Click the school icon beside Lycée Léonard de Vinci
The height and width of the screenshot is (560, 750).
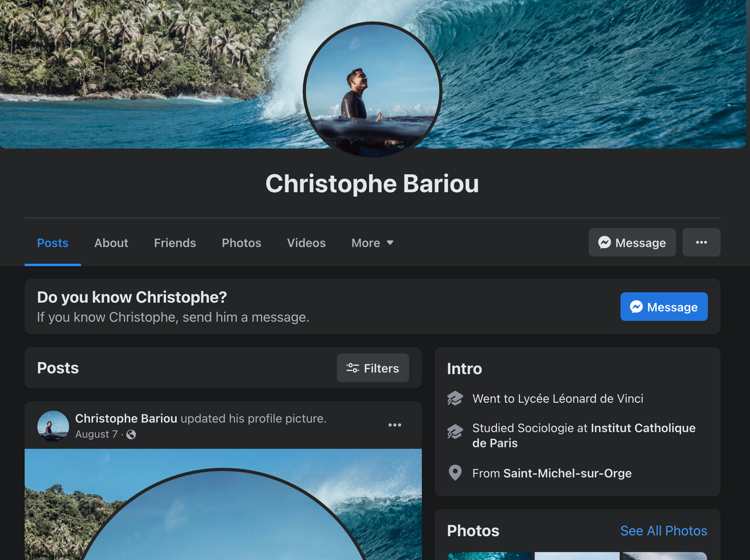pyautogui.click(x=455, y=398)
